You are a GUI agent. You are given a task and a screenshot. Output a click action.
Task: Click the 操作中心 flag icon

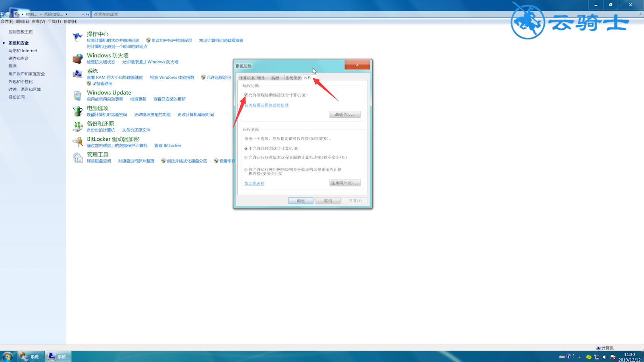77,37
